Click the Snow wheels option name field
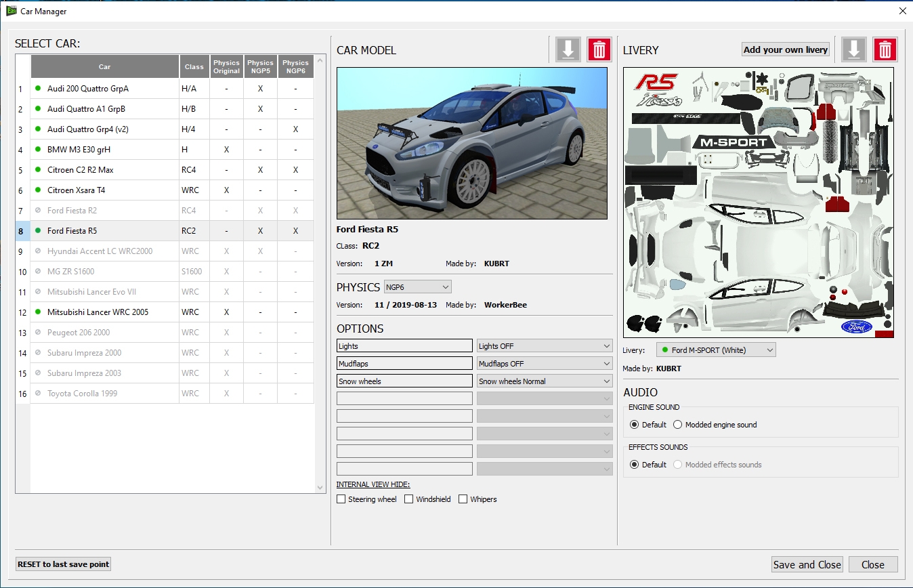913x588 pixels. (404, 381)
